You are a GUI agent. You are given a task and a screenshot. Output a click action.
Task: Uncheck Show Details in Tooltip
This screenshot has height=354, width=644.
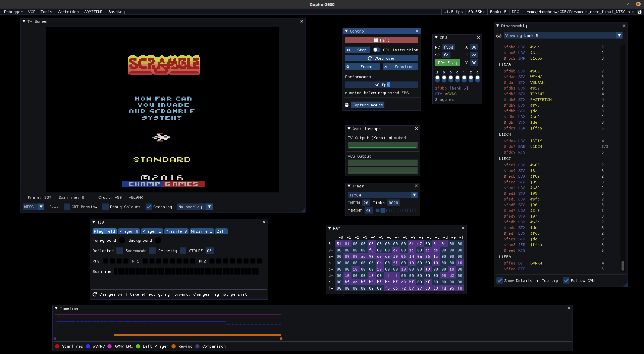[x=500, y=281]
